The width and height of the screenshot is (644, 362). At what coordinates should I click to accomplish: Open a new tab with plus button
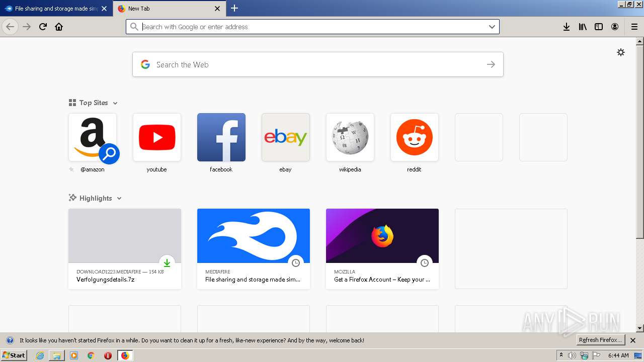click(x=234, y=8)
